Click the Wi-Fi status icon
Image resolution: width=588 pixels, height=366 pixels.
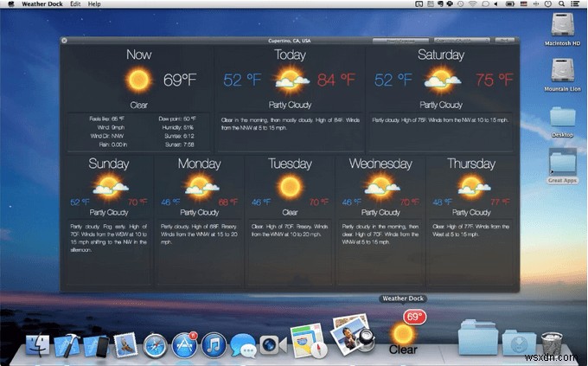[x=473, y=3]
